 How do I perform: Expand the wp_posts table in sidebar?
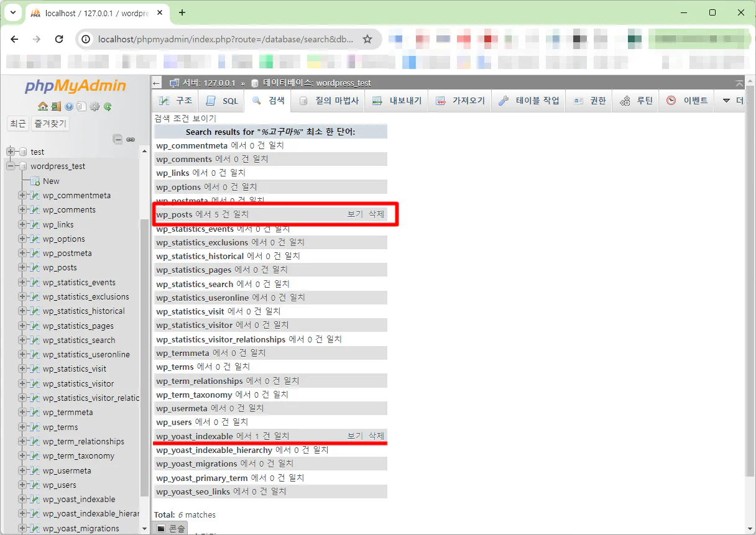[x=23, y=268]
